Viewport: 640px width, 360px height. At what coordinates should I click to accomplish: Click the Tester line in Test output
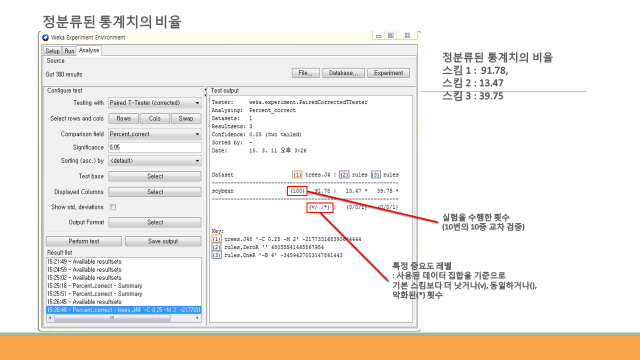tap(289, 102)
